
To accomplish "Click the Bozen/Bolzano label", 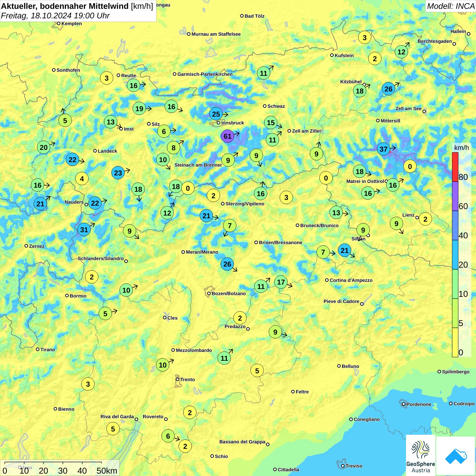I will [229, 293].
